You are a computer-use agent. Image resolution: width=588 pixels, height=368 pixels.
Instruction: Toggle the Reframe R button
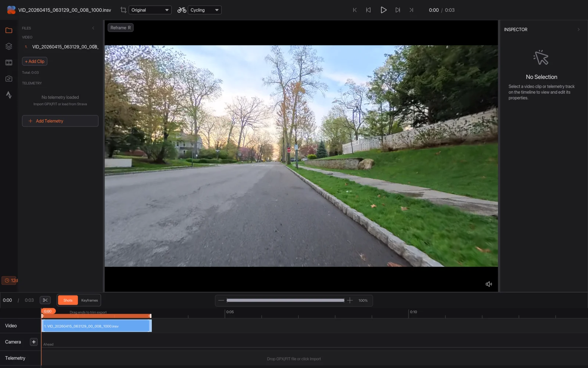click(121, 28)
